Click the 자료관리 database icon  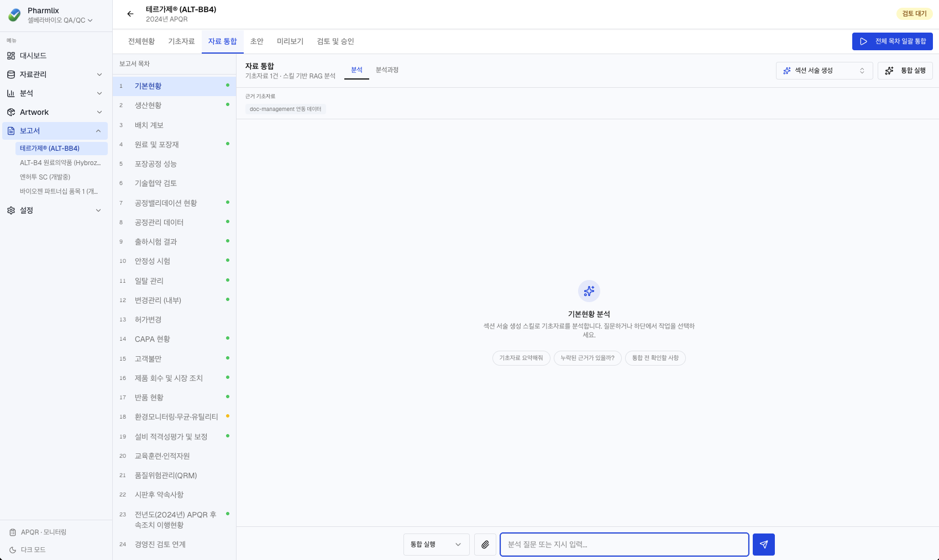coord(11,75)
